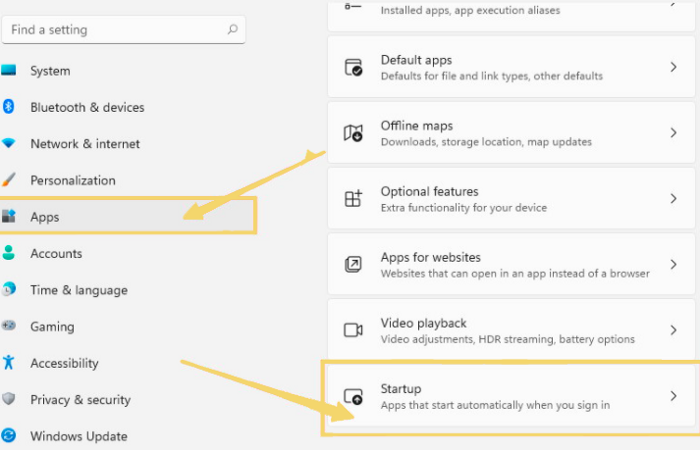Select Apps in the sidebar

pyautogui.click(x=45, y=217)
